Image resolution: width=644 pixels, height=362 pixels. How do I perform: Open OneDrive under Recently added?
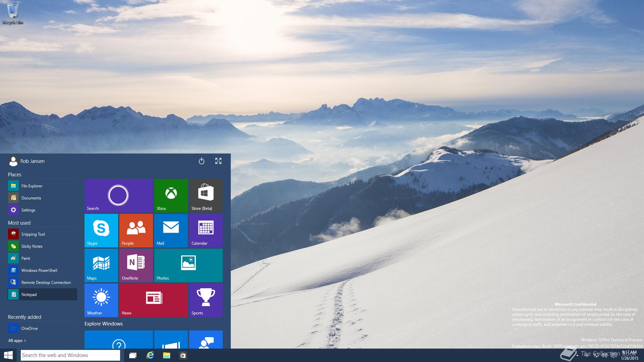pyautogui.click(x=29, y=328)
